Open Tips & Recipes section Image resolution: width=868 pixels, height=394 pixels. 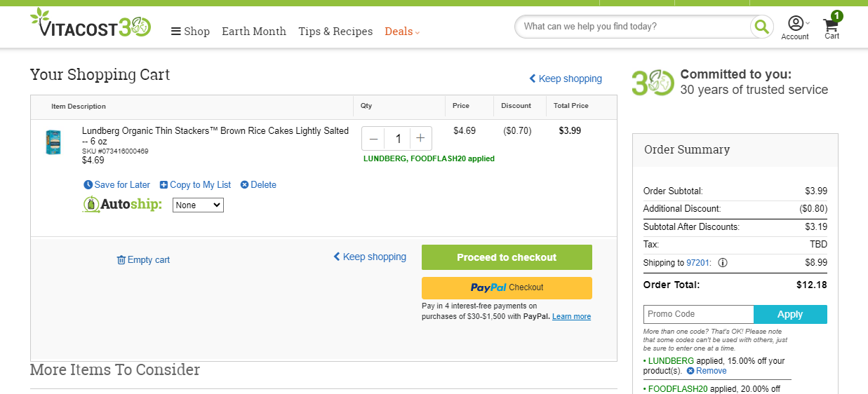pyautogui.click(x=335, y=32)
